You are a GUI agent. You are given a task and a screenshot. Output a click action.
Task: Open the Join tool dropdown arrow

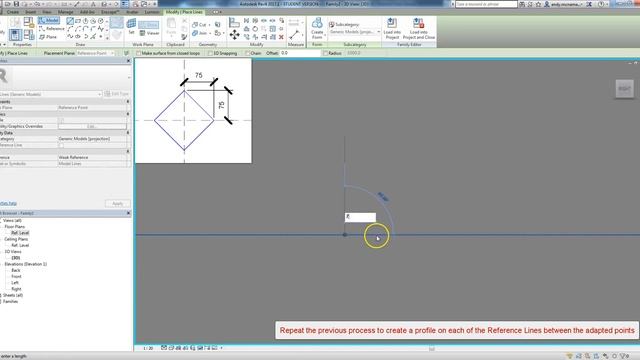210,33
